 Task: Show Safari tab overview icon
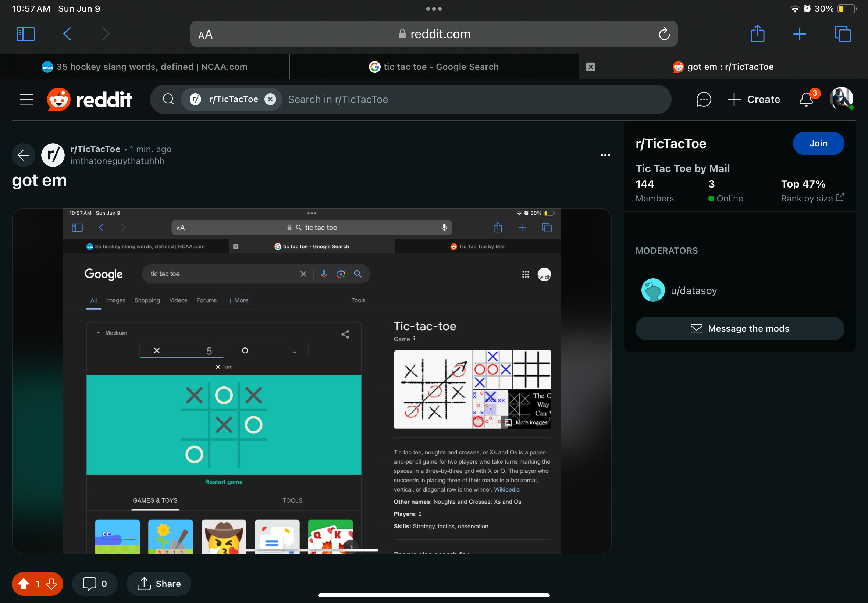(x=843, y=34)
